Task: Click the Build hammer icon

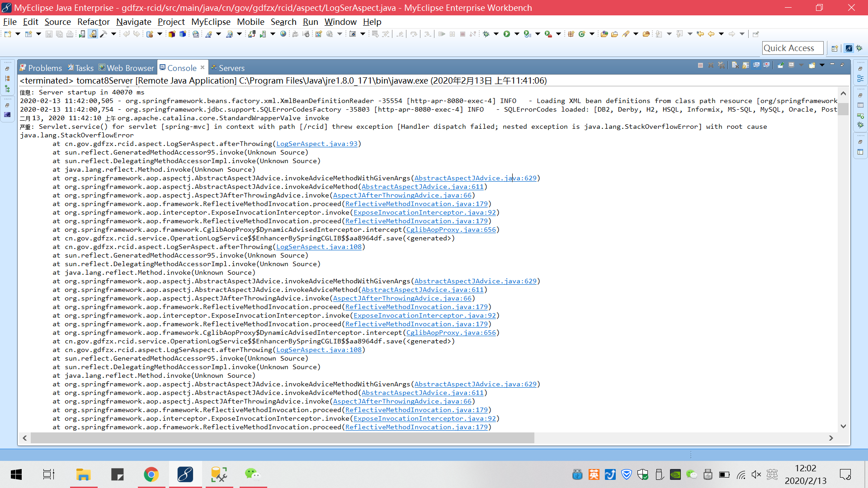Action: [104, 34]
